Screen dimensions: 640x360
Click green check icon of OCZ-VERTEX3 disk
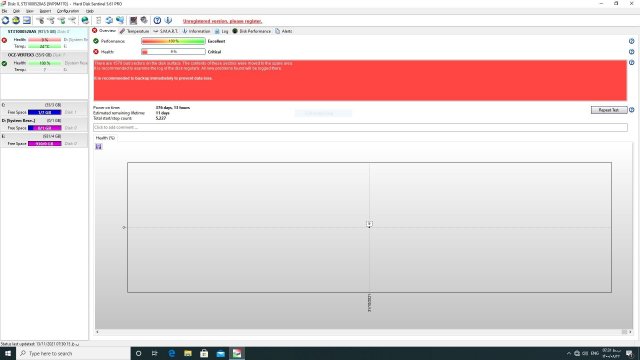pos(4,63)
